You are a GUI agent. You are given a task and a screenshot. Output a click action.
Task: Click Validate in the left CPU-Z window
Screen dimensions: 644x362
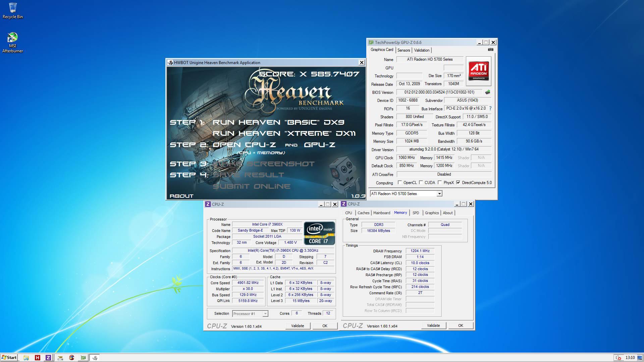pyautogui.click(x=298, y=326)
